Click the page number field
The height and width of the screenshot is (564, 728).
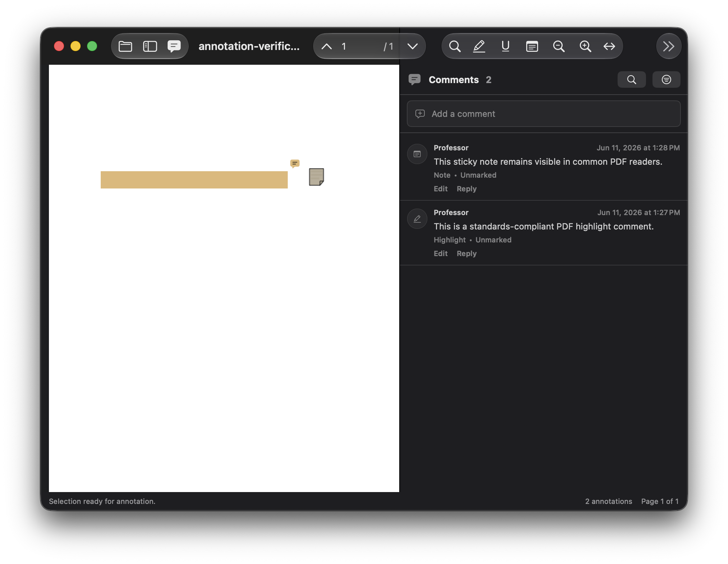(360, 46)
